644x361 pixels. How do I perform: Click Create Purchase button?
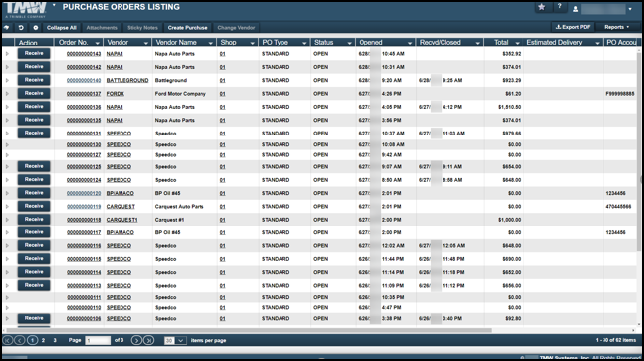pyautogui.click(x=188, y=28)
